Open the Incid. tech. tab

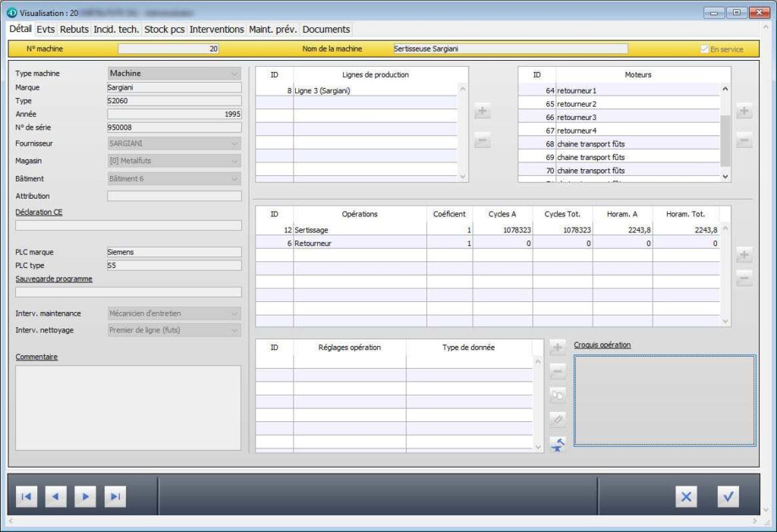coord(116,30)
